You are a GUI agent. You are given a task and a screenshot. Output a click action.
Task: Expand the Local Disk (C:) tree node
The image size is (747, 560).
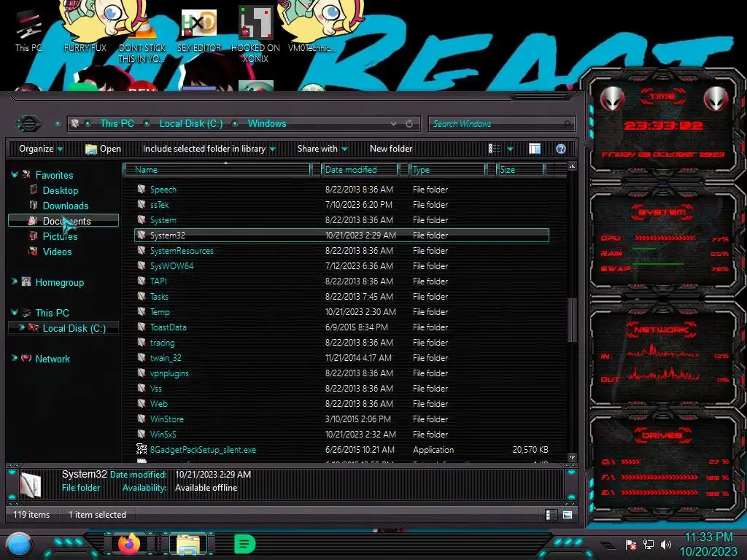[x=21, y=327]
